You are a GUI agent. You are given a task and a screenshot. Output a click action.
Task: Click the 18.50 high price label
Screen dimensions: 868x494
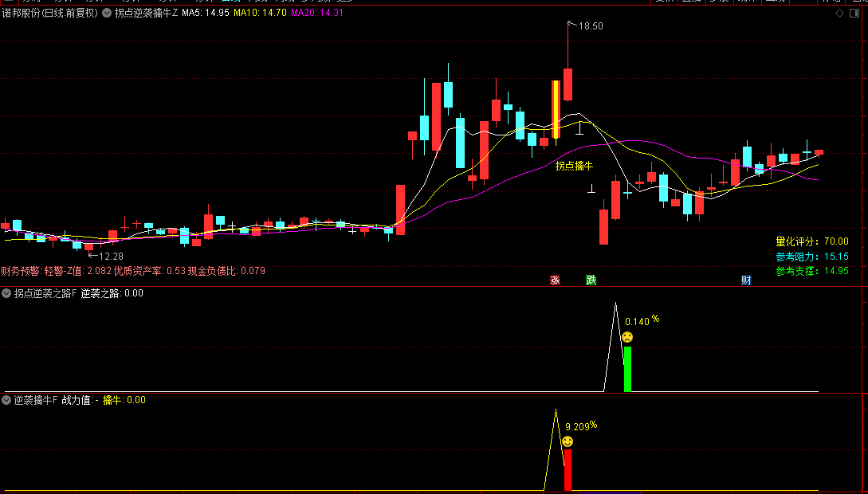click(591, 25)
